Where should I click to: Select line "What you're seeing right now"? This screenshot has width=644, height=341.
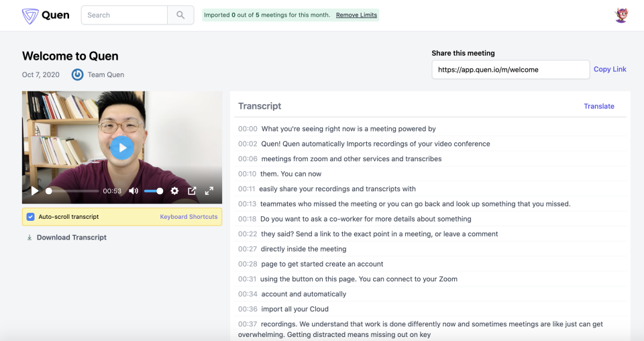[x=348, y=129]
